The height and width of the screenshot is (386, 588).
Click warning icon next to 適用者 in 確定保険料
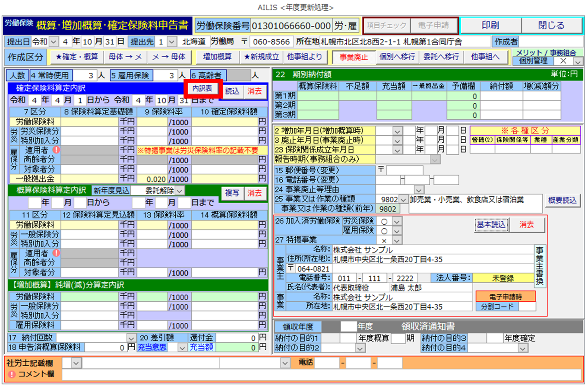pyautogui.click(x=56, y=150)
